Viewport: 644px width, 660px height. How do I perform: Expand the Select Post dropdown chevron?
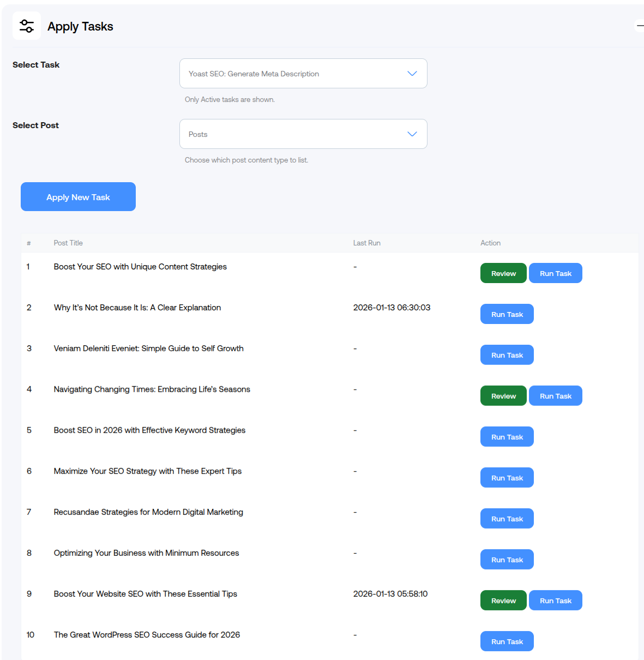click(x=412, y=134)
